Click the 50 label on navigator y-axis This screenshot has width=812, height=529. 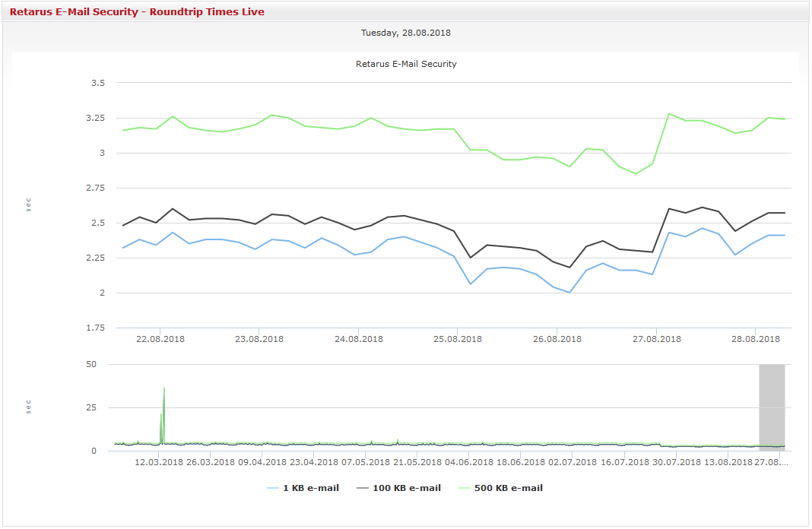click(x=91, y=365)
